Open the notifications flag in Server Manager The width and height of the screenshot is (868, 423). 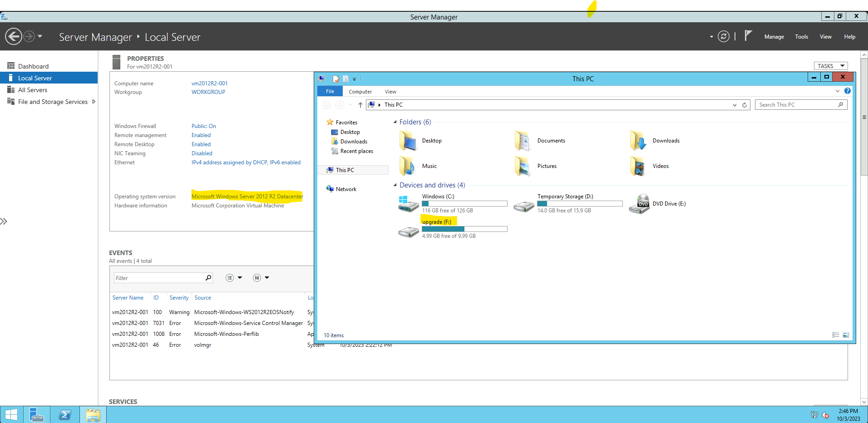coord(748,36)
